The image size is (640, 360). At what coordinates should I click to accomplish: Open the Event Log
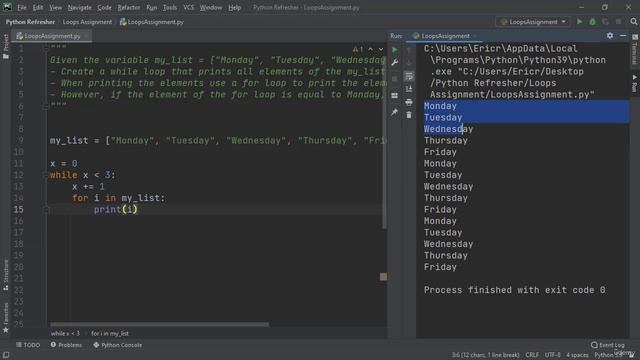click(607, 345)
